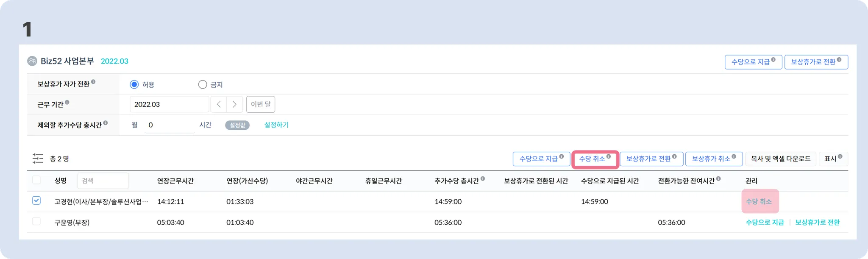
Task: Uncheck the 고경현 row checkbox
Action: (36, 201)
